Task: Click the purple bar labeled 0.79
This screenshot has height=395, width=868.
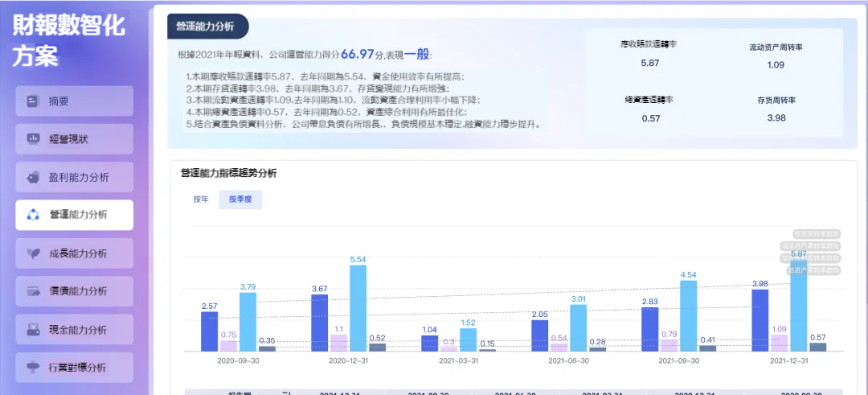Action: point(669,345)
